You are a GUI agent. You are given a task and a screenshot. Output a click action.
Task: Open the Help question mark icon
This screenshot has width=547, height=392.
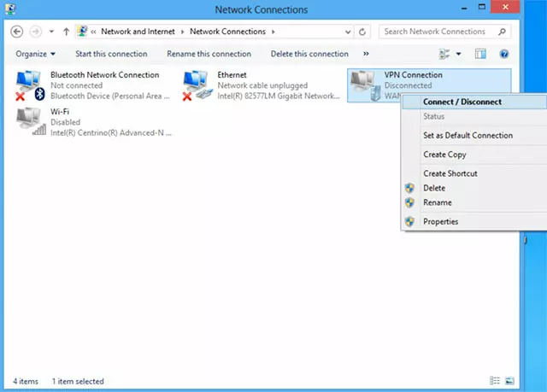point(504,54)
